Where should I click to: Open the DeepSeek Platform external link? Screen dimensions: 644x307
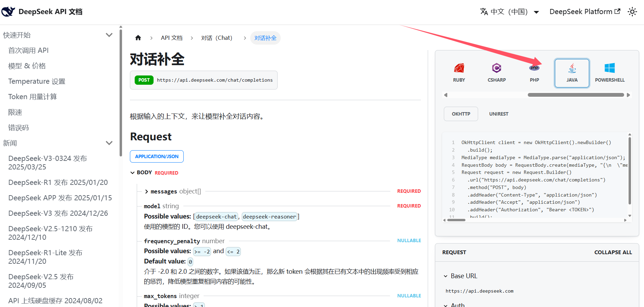[x=585, y=12]
